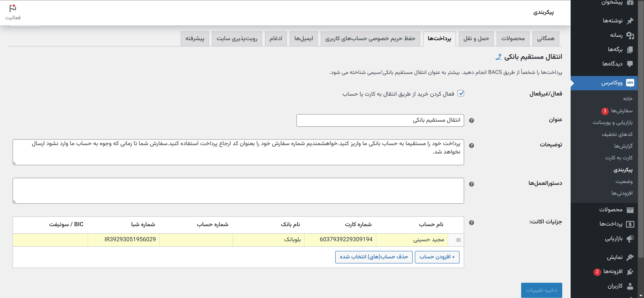Click the محصولات archive box icon

[630, 210]
